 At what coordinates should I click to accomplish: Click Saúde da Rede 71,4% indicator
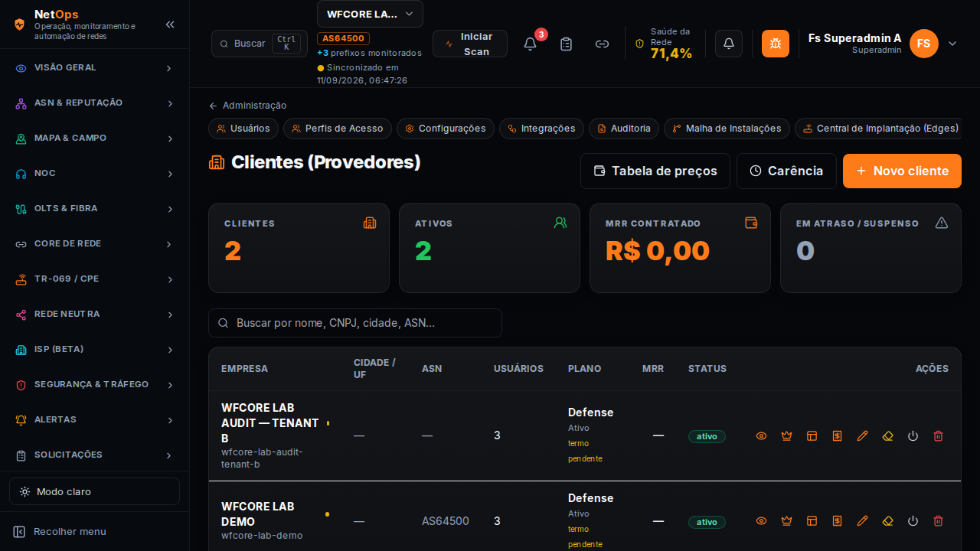click(664, 44)
